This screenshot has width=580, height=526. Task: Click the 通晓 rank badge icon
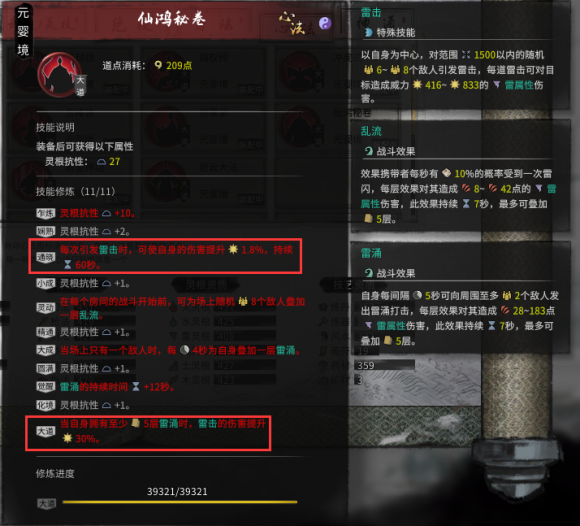coord(45,257)
